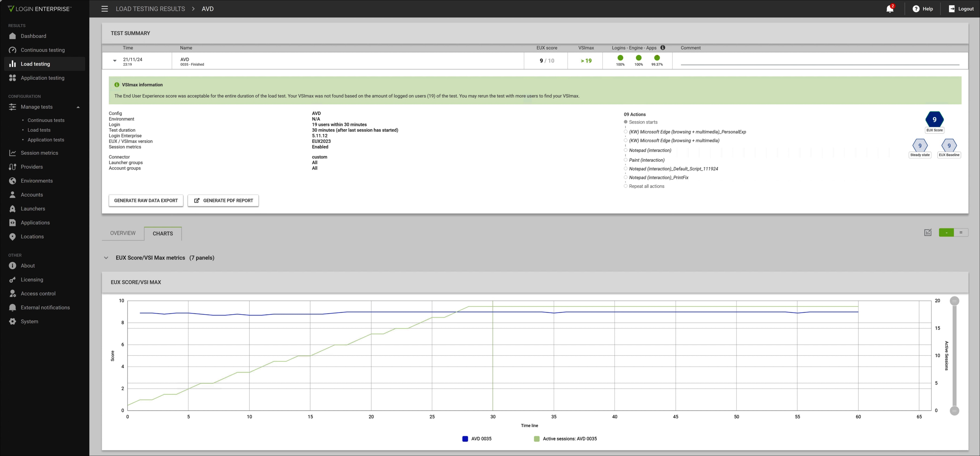
Task: Click the Logins 100% green status dot
Action: pos(620,58)
